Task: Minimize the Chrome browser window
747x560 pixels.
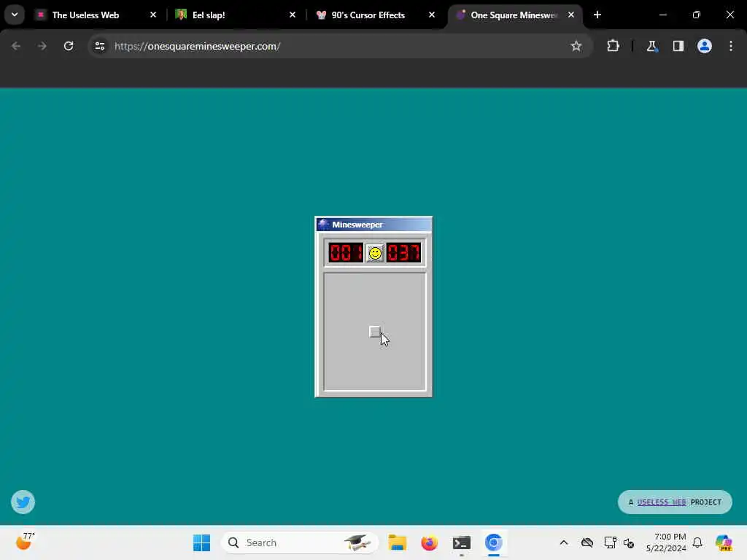Action: 662,15
